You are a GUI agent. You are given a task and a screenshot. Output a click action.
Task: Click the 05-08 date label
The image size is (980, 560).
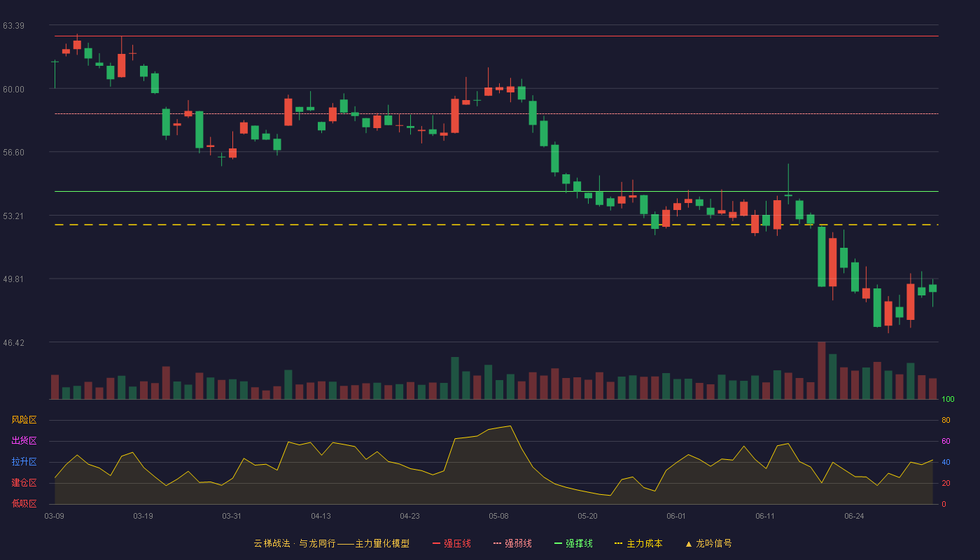498,516
